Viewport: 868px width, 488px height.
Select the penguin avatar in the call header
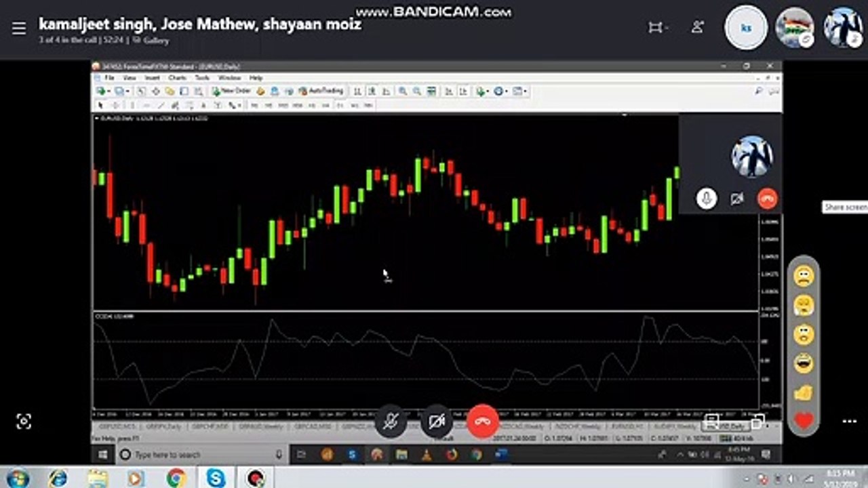tap(843, 28)
